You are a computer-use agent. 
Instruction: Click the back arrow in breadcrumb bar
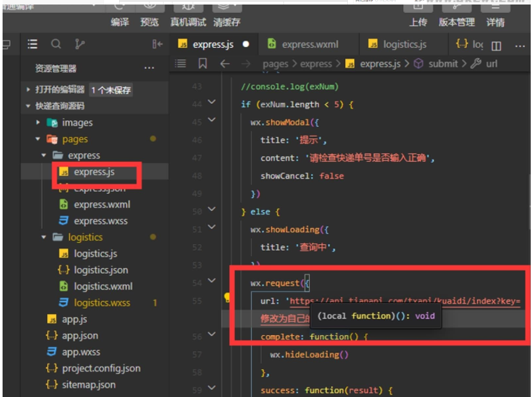click(x=224, y=64)
